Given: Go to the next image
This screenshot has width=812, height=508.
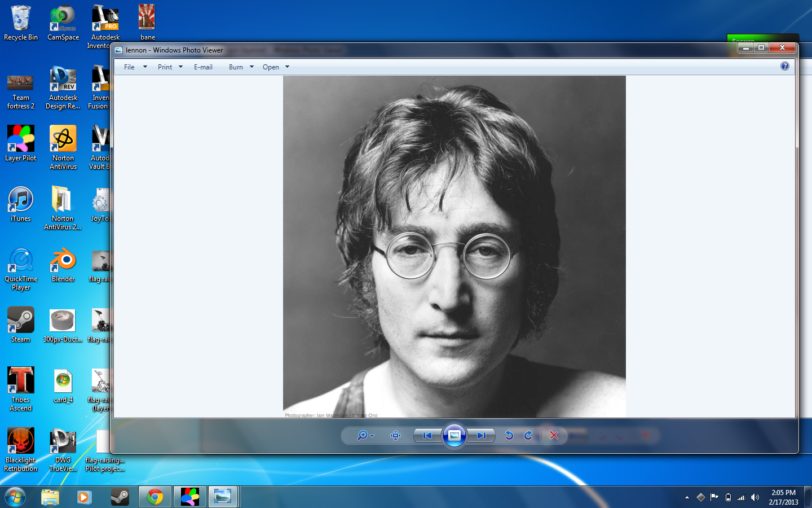Looking at the screenshot, I should (482, 435).
